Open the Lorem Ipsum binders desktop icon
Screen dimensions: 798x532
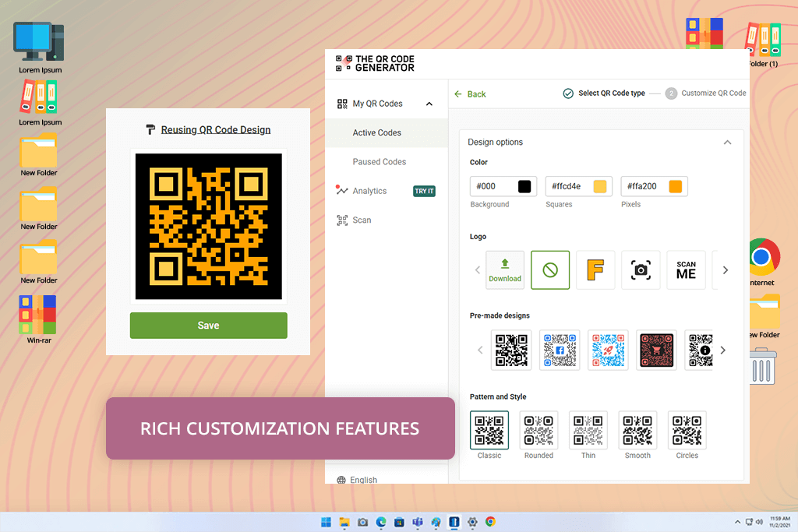(x=40, y=102)
